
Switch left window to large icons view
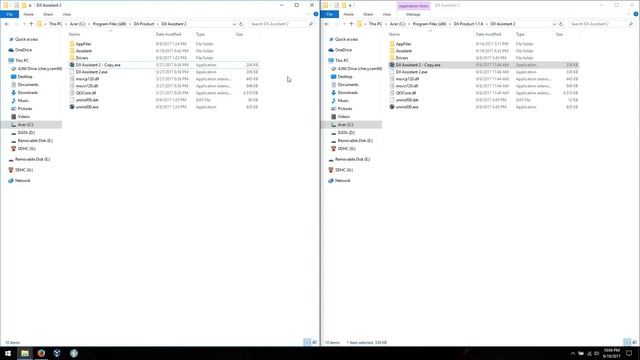coord(314,342)
